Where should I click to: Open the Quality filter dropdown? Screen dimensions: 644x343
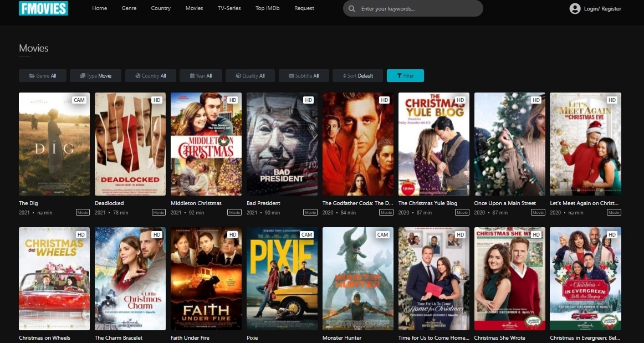250,75
